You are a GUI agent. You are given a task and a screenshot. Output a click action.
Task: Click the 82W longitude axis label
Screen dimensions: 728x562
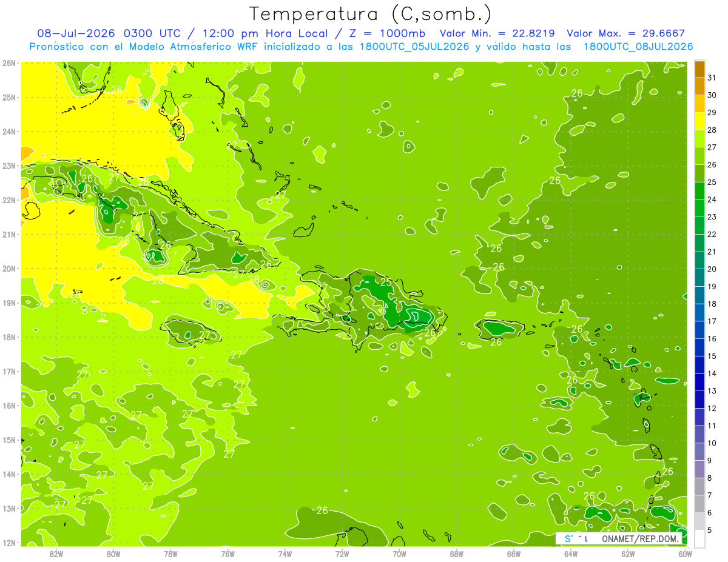click(56, 554)
